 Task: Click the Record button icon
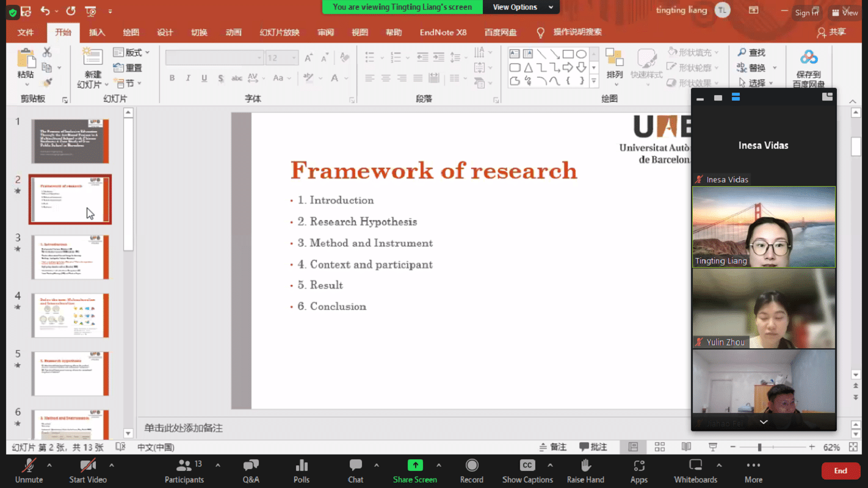(x=471, y=466)
